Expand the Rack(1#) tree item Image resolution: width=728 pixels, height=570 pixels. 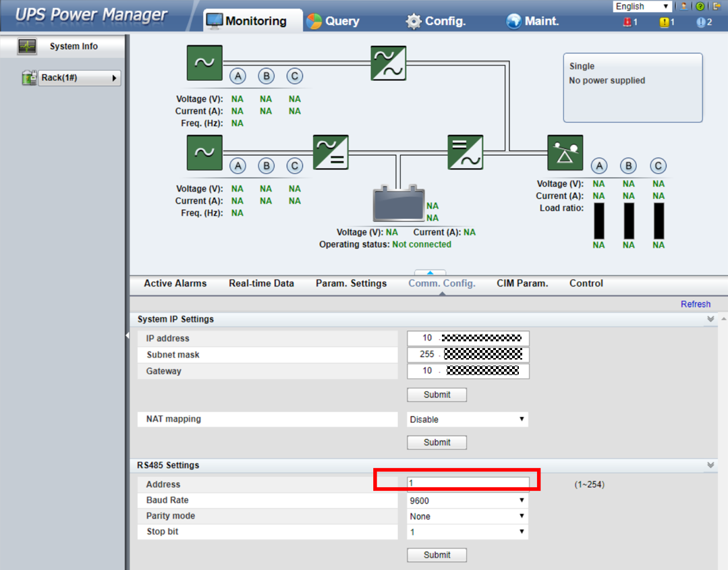(x=114, y=78)
